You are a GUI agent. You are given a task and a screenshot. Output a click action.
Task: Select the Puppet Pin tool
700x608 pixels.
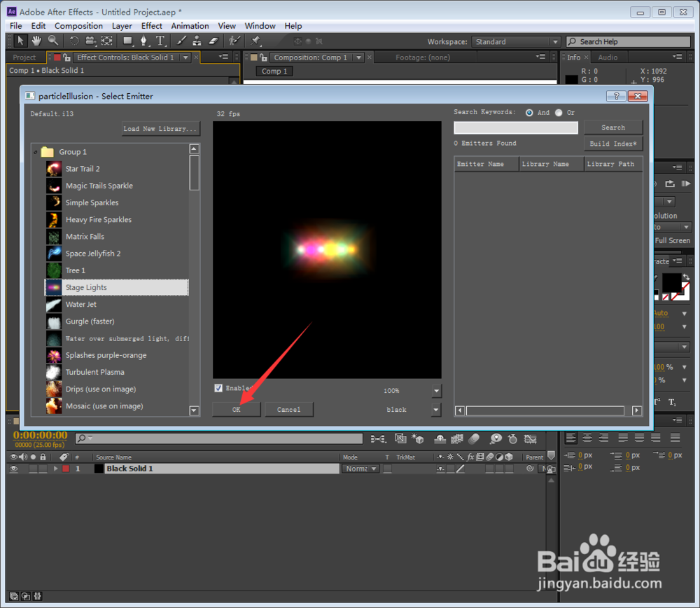(x=255, y=41)
